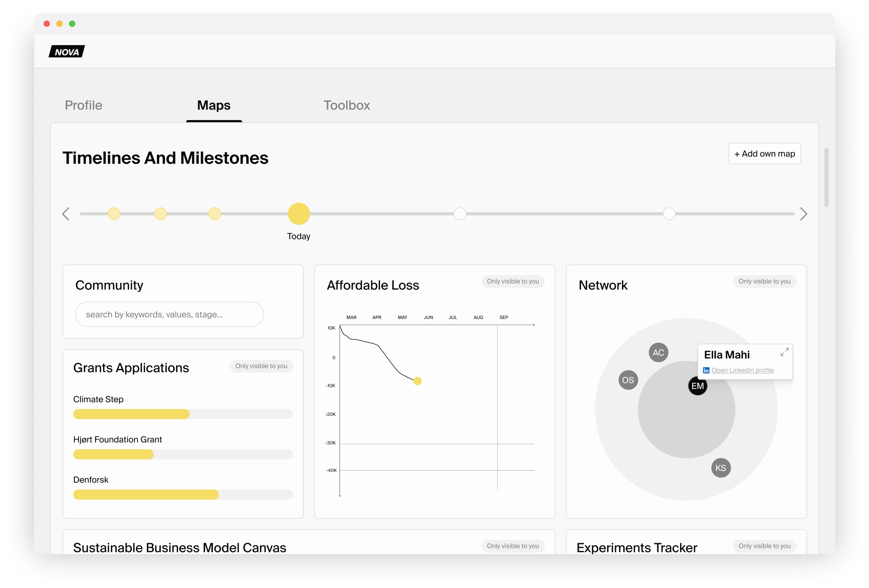
Task: Advance timeline with right arrow
Action: (x=803, y=214)
